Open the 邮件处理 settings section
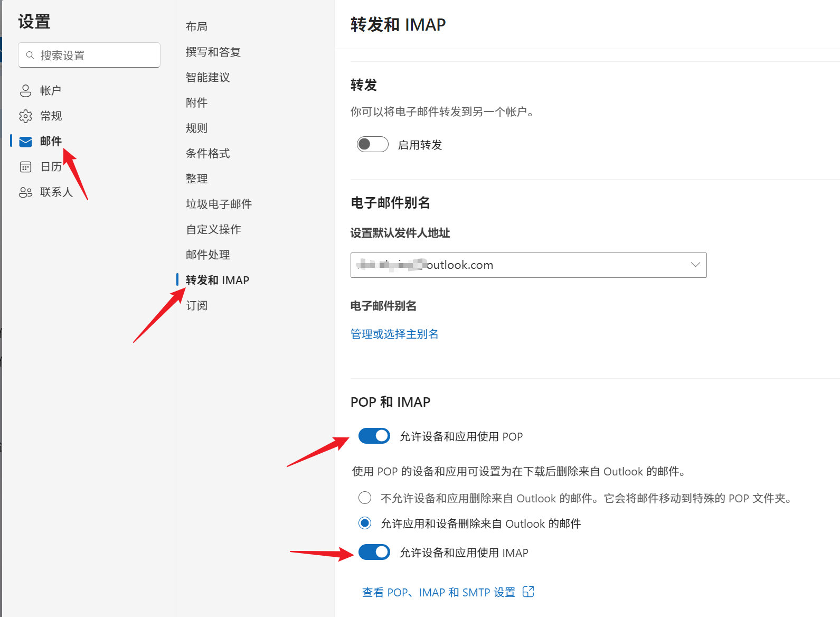840x617 pixels. (208, 255)
